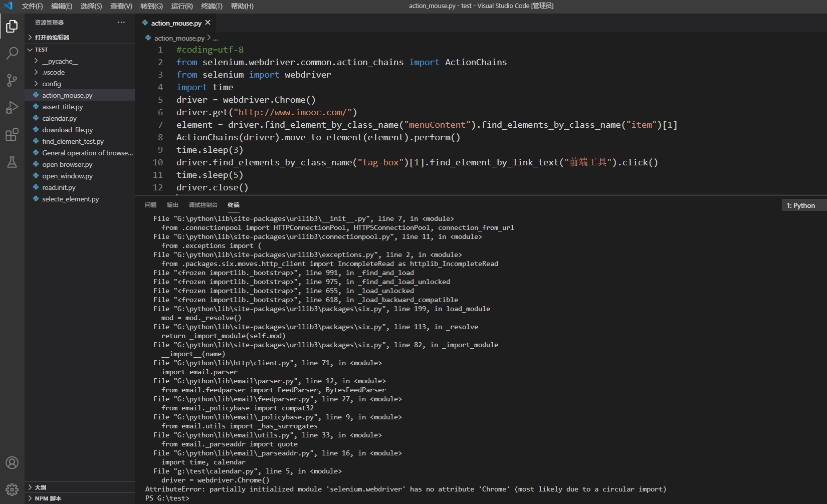Switch to the 终端 panel tab
The image size is (827, 504).
[234, 205]
